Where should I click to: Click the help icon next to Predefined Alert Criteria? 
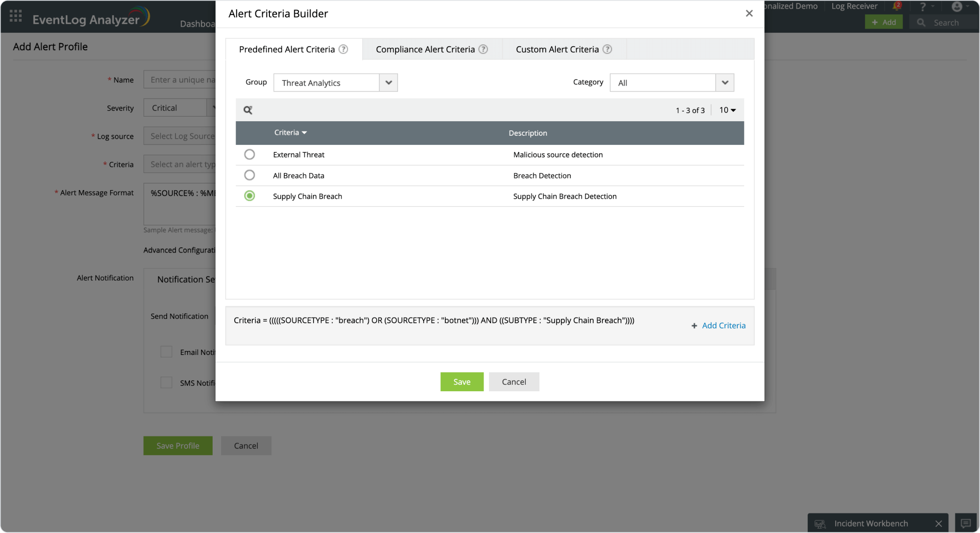click(344, 49)
